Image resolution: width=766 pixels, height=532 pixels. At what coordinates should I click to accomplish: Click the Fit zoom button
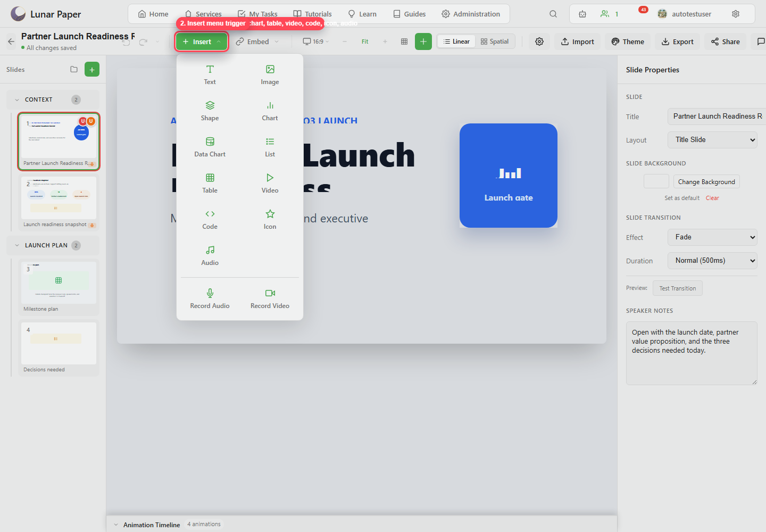point(365,41)
